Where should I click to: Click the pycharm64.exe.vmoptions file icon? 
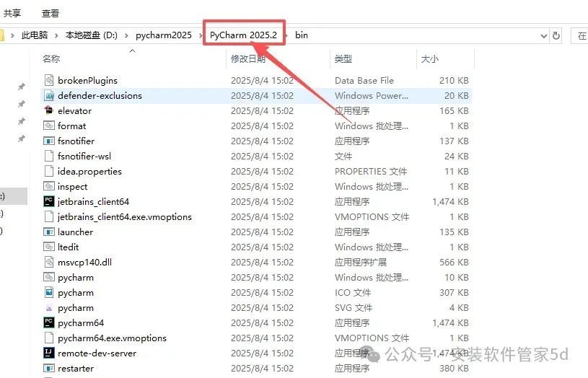tap(49, 338)
